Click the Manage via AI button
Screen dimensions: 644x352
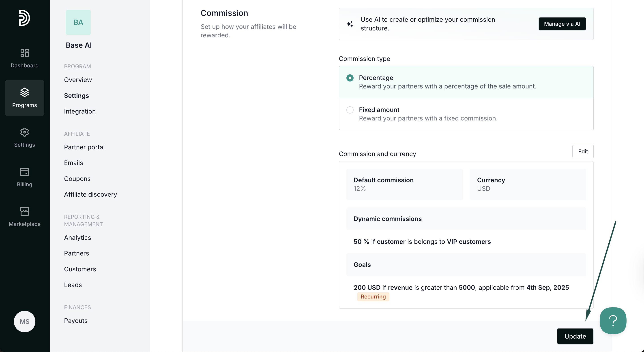click(x=562, y=24)
